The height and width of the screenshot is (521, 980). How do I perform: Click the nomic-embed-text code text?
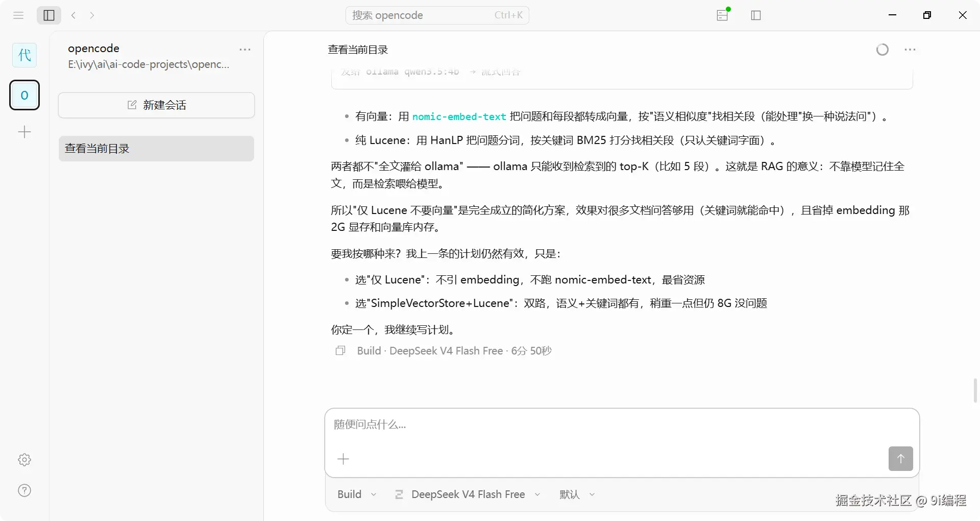click(x=459, y=117)
